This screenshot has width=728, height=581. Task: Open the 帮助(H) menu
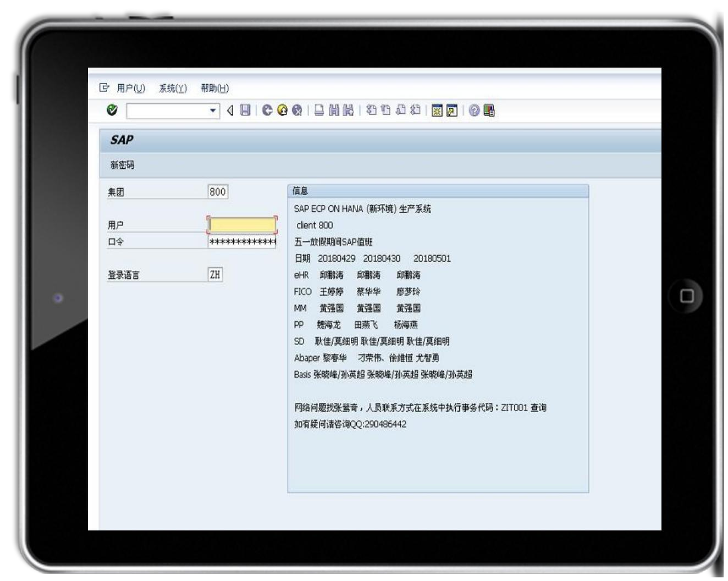214,88
